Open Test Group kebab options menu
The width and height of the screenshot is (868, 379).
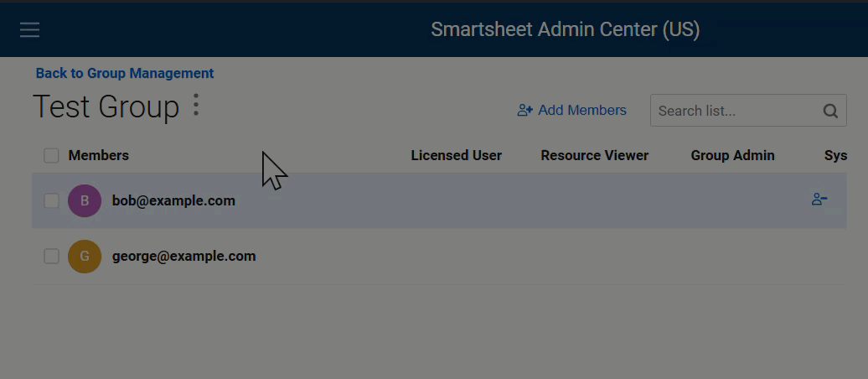click(x=195, y=105)
